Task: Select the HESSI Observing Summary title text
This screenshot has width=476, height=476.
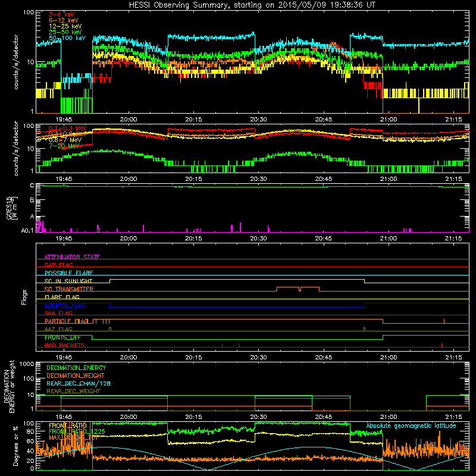Action: point(252,5)
